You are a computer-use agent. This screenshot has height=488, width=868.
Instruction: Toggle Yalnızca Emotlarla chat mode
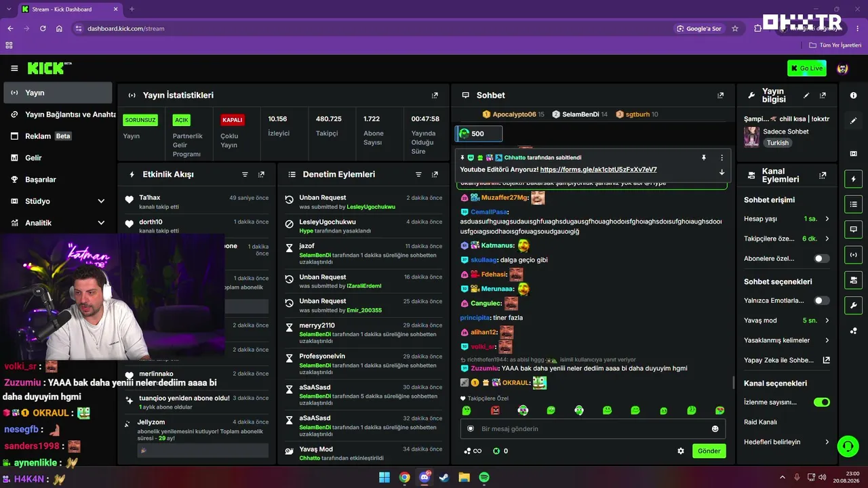coord(821,300)
